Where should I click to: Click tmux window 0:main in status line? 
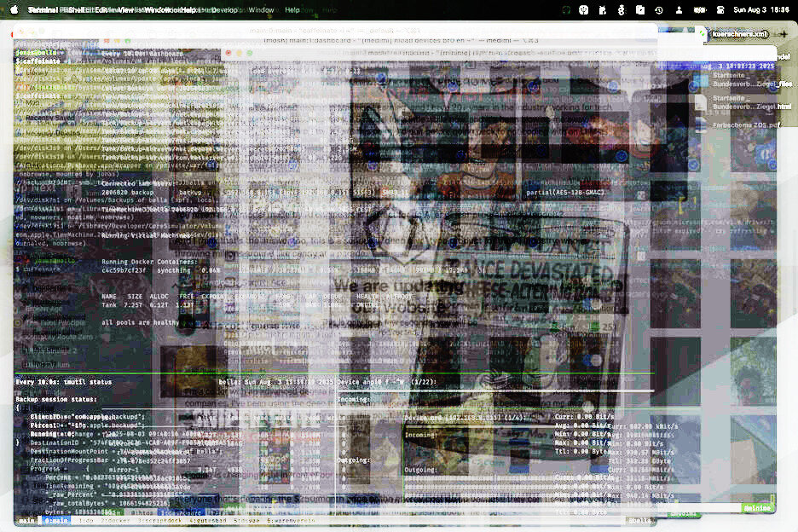56,521
